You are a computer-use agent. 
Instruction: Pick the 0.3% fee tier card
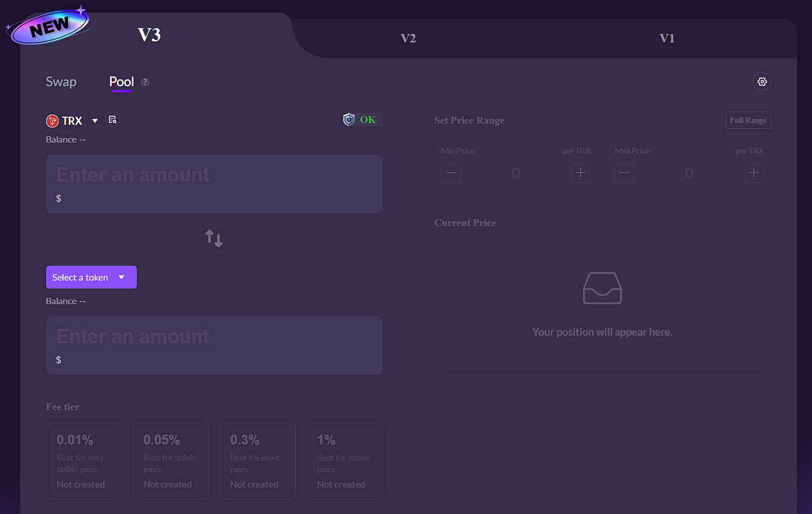257,461
